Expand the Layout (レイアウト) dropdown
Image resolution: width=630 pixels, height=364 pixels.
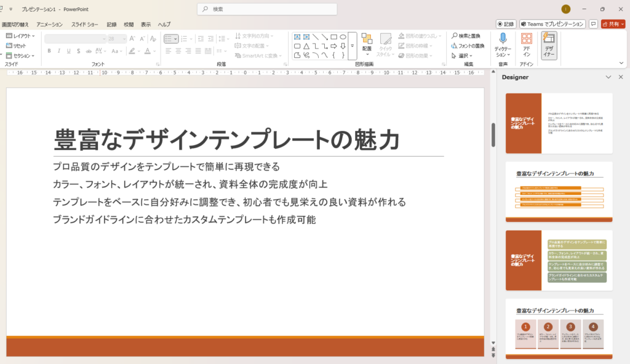coord(21,36)
